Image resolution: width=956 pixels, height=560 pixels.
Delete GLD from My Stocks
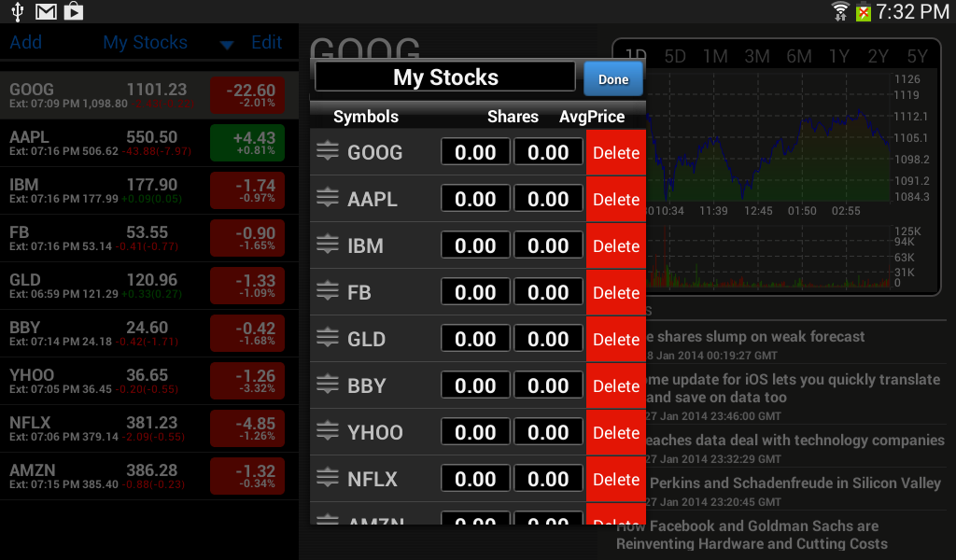(x=616, y=340)
